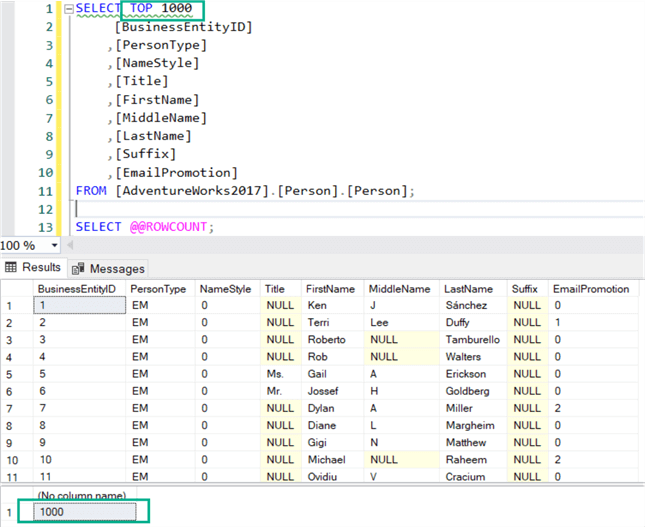Click the EmailPromotion column header
This screenshot has width=645, height=527.
[x=594, y=289]
